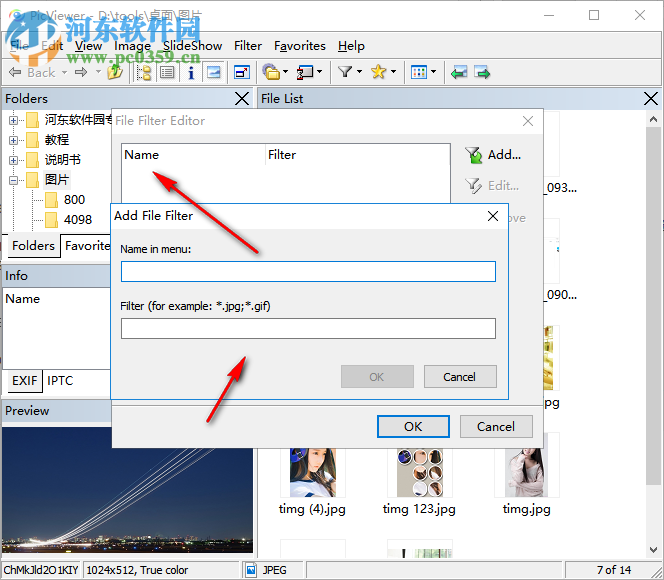The image size is (664, 580).
Task: Click the funnel Filter toolbar icon
Action: pos(345,72)
